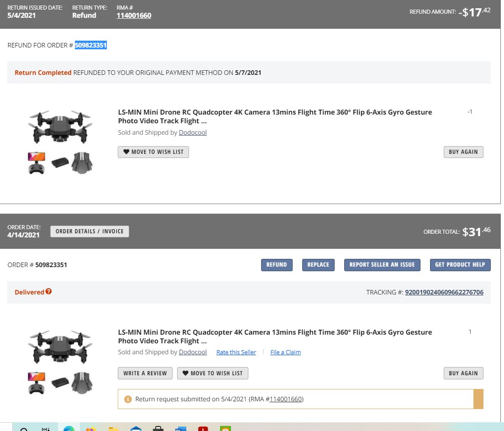The width and height of the screenshot is (504, 431).
Task: Click the Dodocool seller link on the delivered order
Action: (193, 352)
